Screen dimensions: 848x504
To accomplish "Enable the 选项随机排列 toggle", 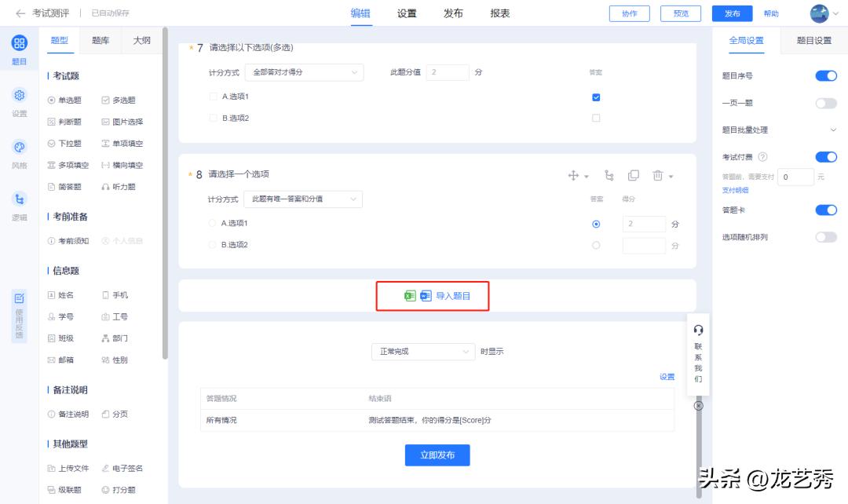I will (x=826, y=236).
